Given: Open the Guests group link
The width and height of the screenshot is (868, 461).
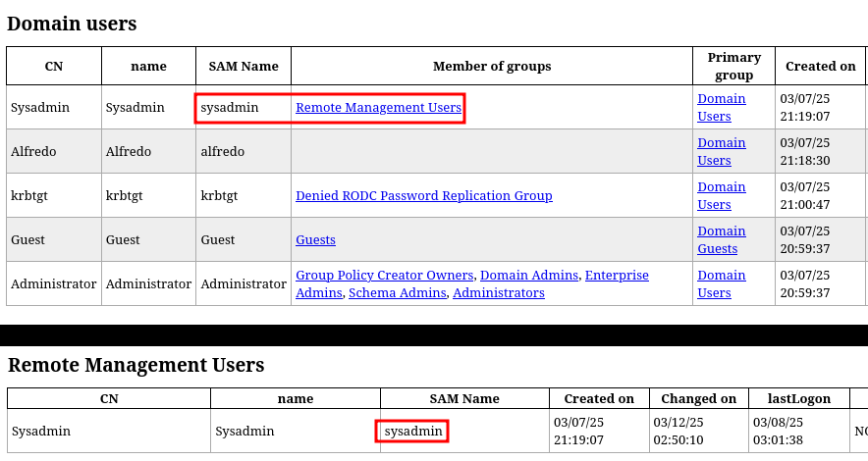Looking at the screenshot, I should coord(315,240).
